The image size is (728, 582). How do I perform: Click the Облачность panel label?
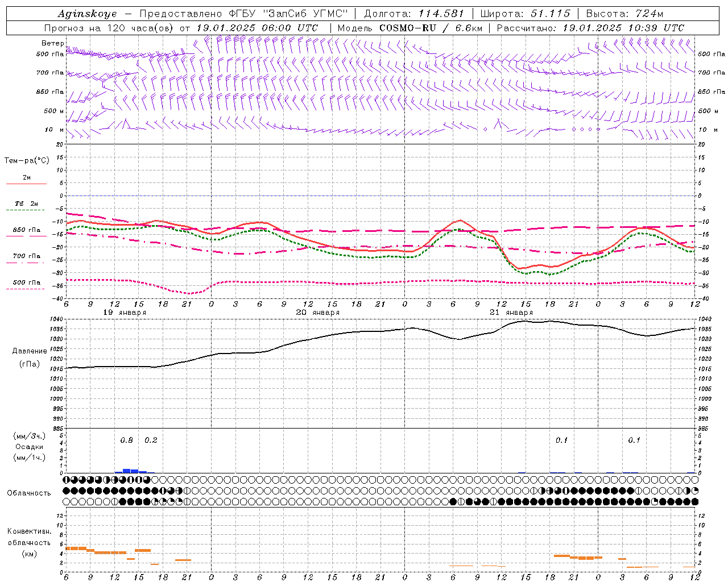(29, 493)
